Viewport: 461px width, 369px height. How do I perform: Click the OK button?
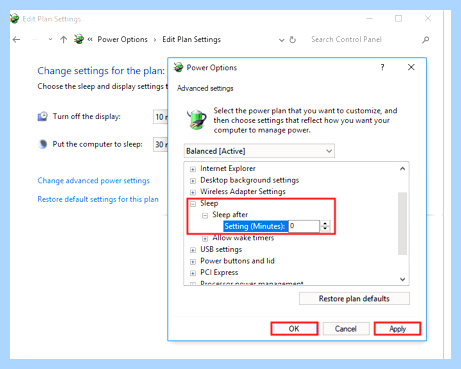point(294,329)
